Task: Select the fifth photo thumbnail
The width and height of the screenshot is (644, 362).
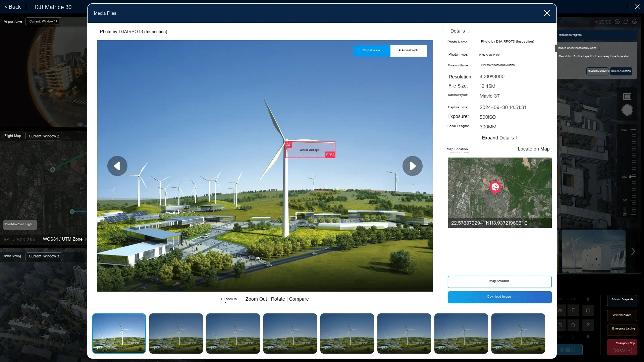Action: click(347, 333)
